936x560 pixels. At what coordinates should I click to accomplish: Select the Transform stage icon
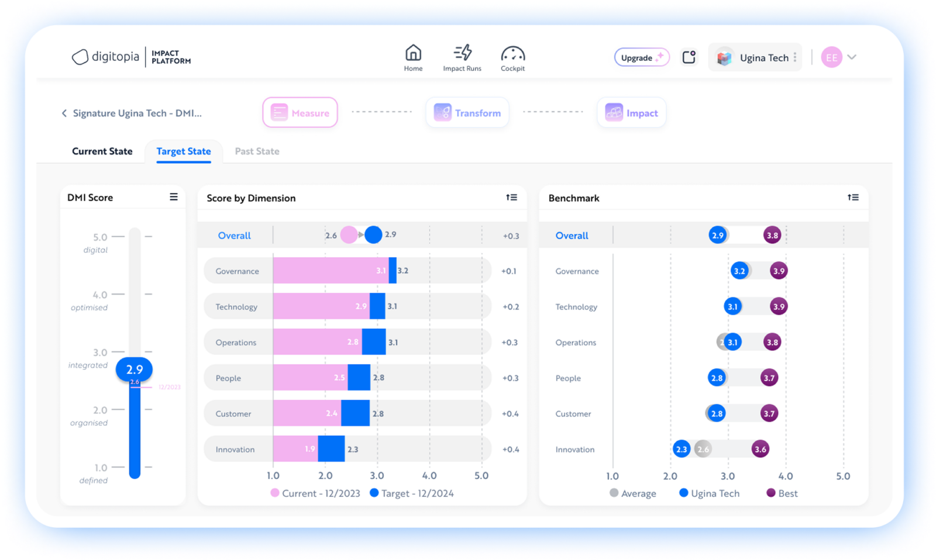(x=443, y=112)
